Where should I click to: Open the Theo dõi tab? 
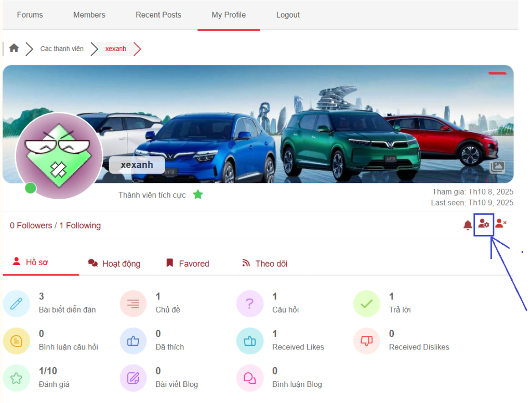[265, 264]
